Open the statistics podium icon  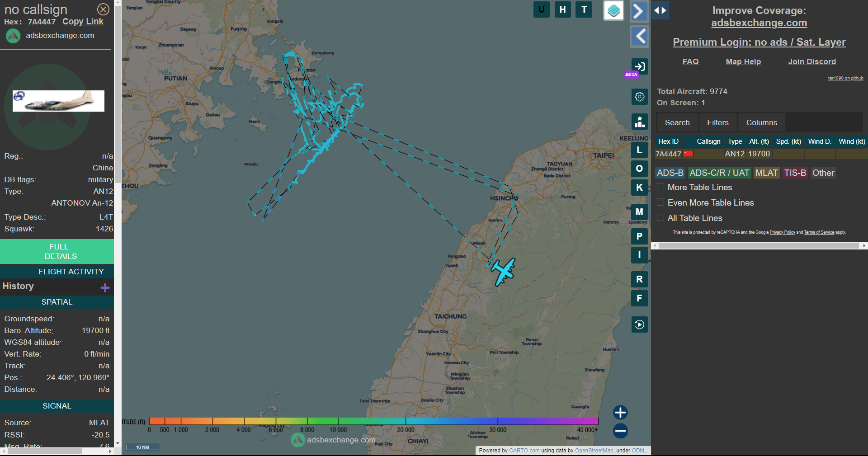639,122
